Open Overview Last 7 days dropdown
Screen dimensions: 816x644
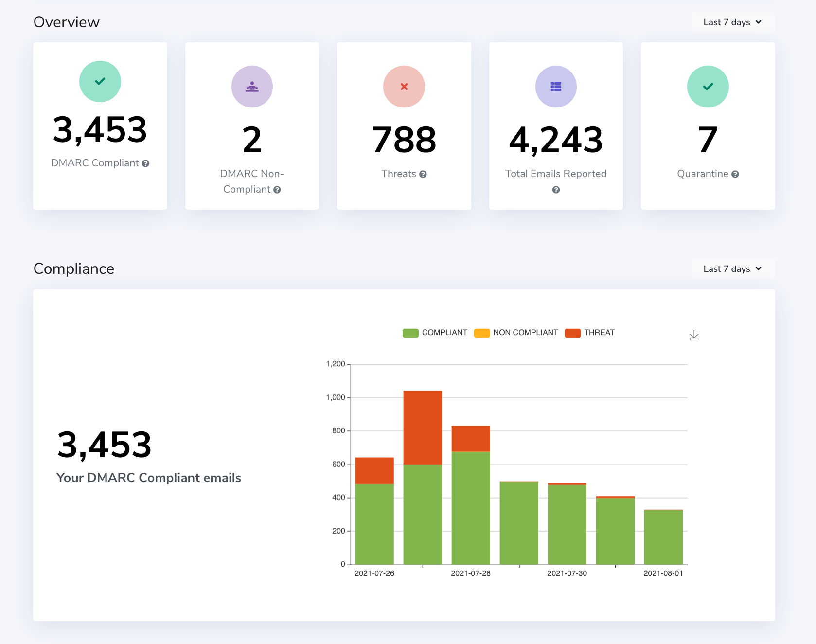coord(733,22)
